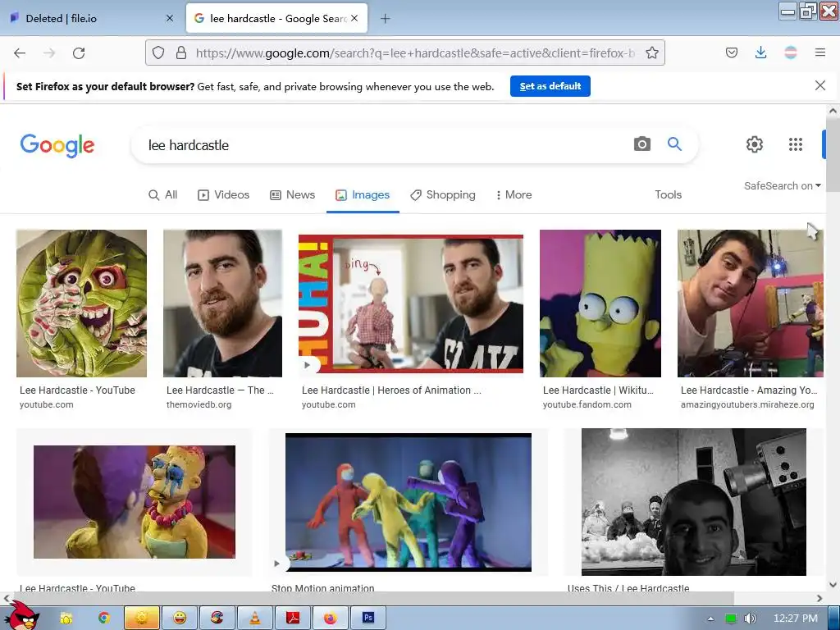This screenshot has width=840, height=630.
Task: Click the taskbar clock showing 12:27 PM
Action: click(x=796, y=619)
